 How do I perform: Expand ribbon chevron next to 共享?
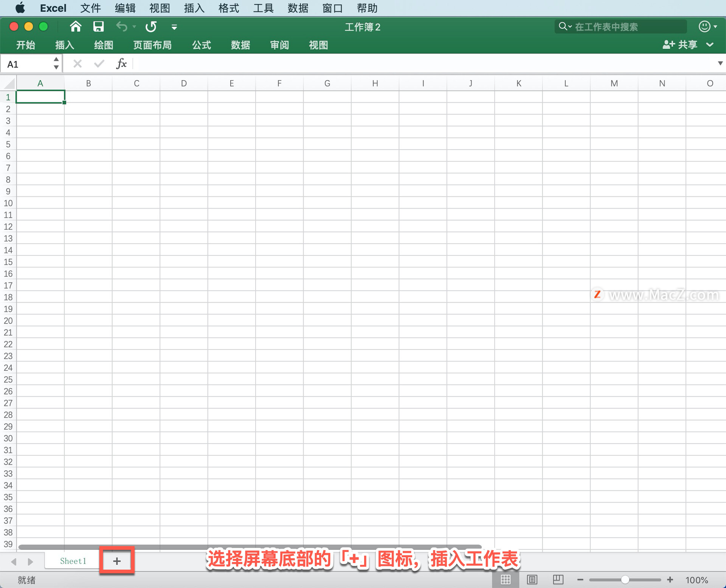710,45
